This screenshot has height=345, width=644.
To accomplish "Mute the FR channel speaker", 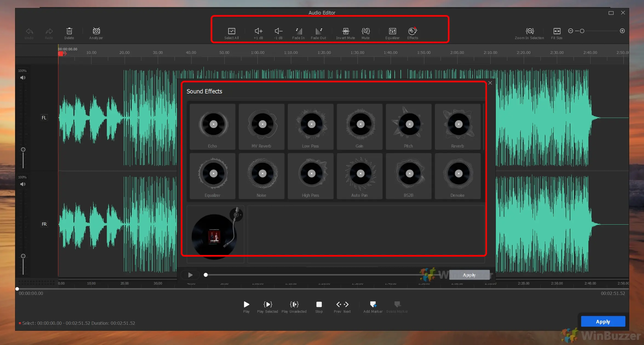I will click(x=23, y=184).
